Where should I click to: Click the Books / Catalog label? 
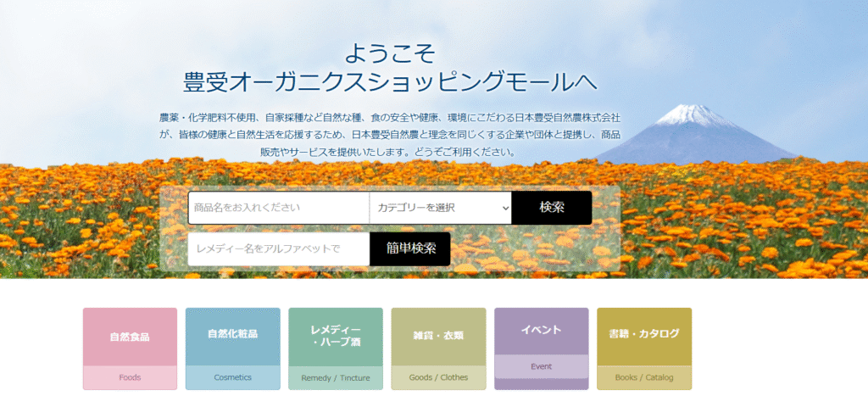coord(644,378)
